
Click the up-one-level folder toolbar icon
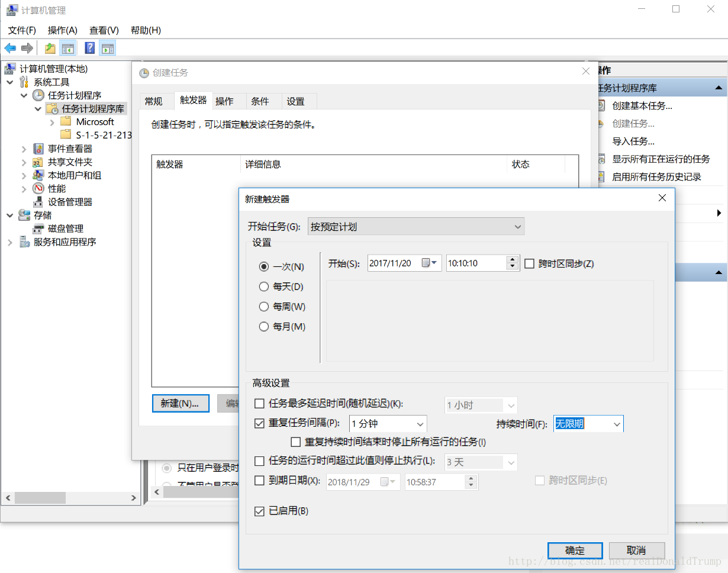point(50,49)
